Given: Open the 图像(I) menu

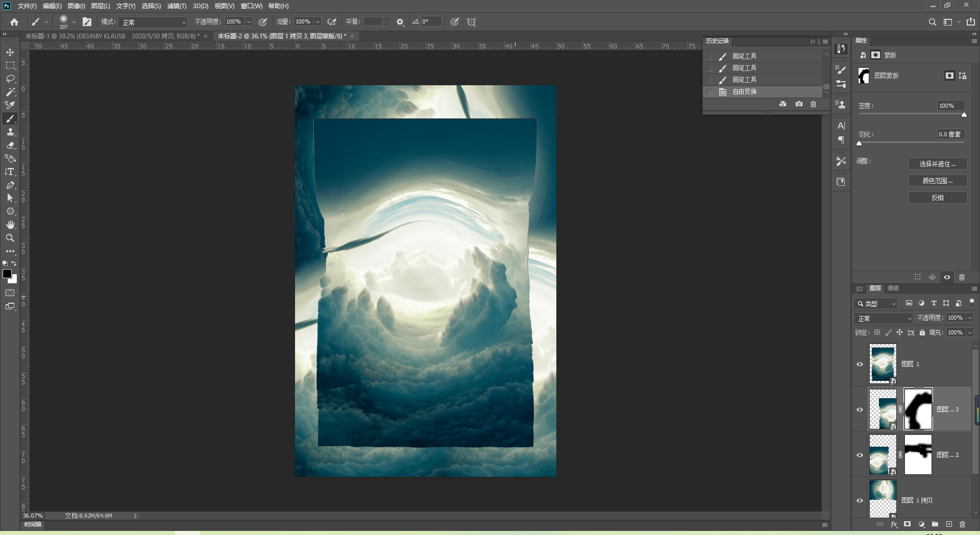Looking at the screenshot, I should [77, 6].
